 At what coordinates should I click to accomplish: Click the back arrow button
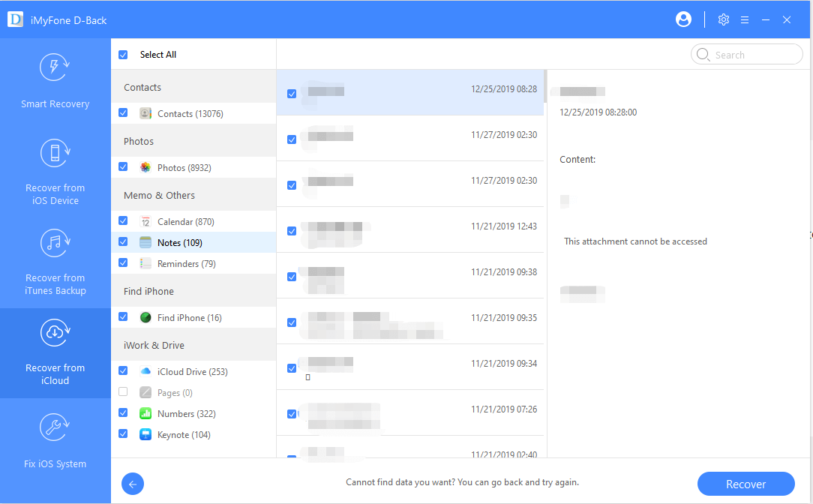[x=132, y=484]
